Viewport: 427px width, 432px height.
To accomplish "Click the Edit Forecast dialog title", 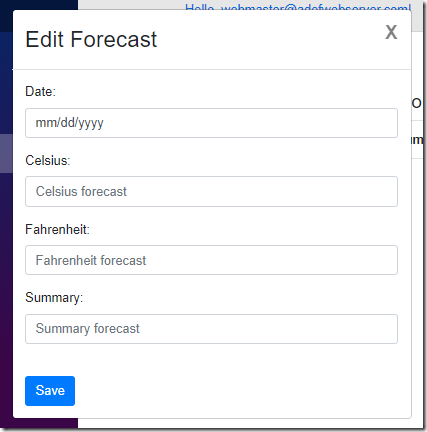I will (x=91, y=39).
